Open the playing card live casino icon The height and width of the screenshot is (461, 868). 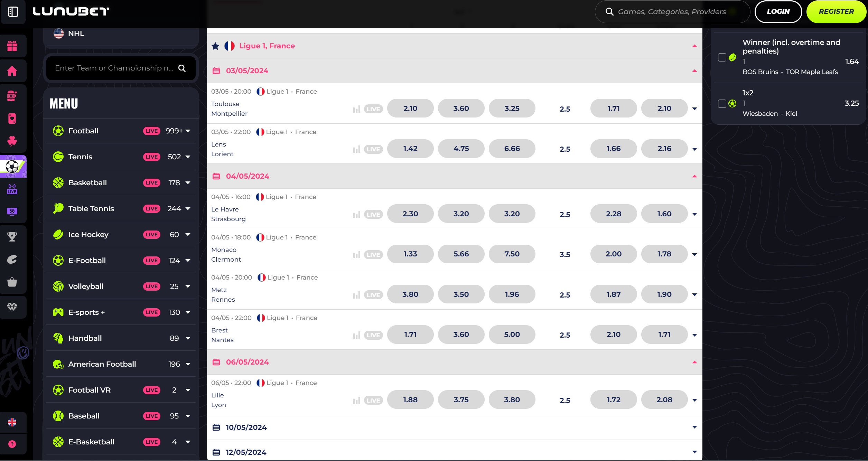[x=12, y=118]
